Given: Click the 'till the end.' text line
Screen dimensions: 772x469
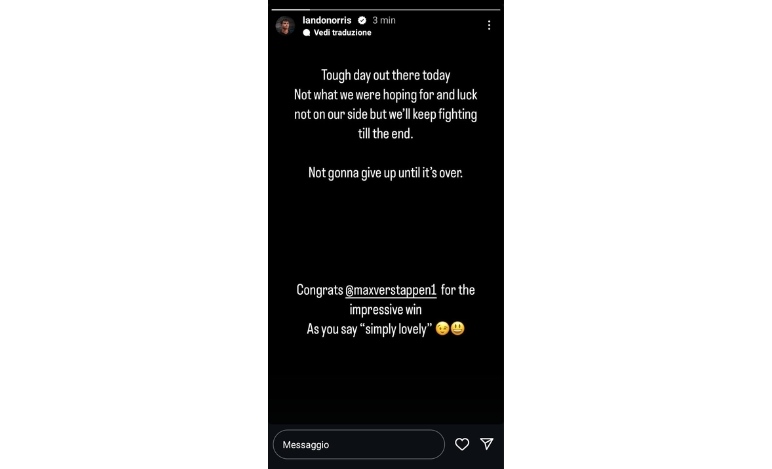Looking at the screenshot, I should (x=386, y=134).
